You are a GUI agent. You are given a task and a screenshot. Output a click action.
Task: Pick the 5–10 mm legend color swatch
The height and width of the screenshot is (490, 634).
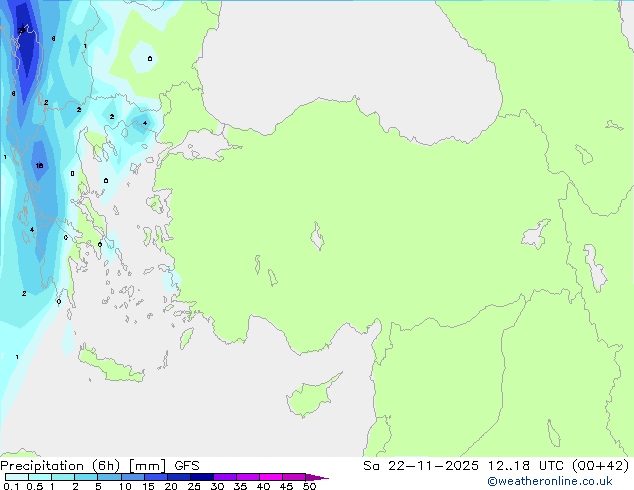coord(109,477)
